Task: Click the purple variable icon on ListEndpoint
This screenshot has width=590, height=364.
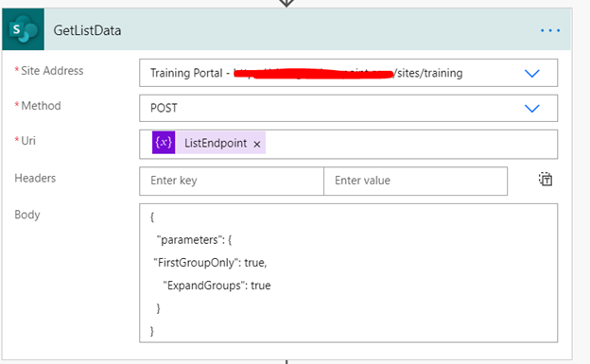Action: 164,142
